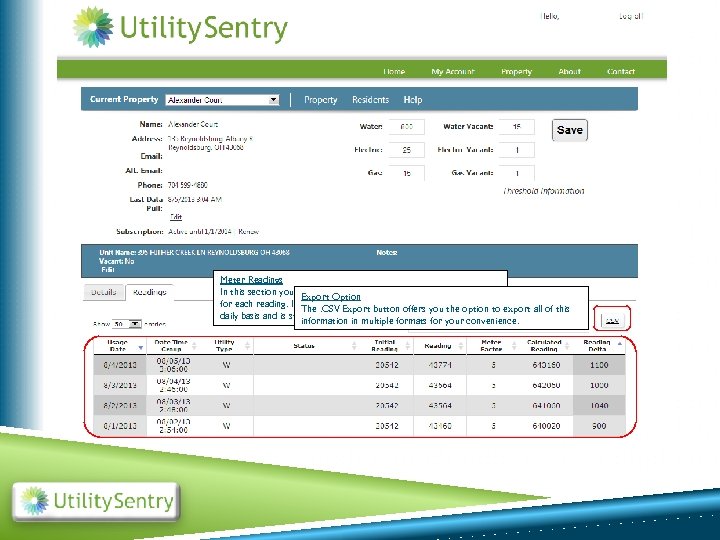Click the Renew subscription link

tap(249, 231)
